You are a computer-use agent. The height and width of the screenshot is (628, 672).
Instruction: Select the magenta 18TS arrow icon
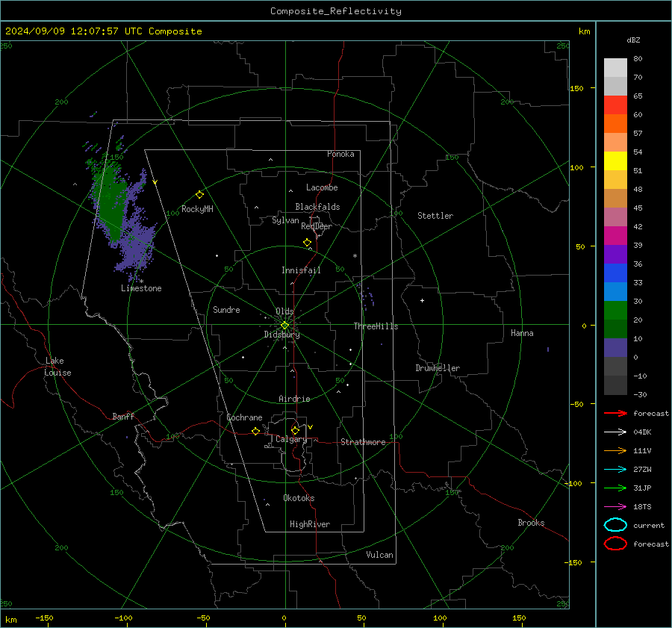click(615, 507)
